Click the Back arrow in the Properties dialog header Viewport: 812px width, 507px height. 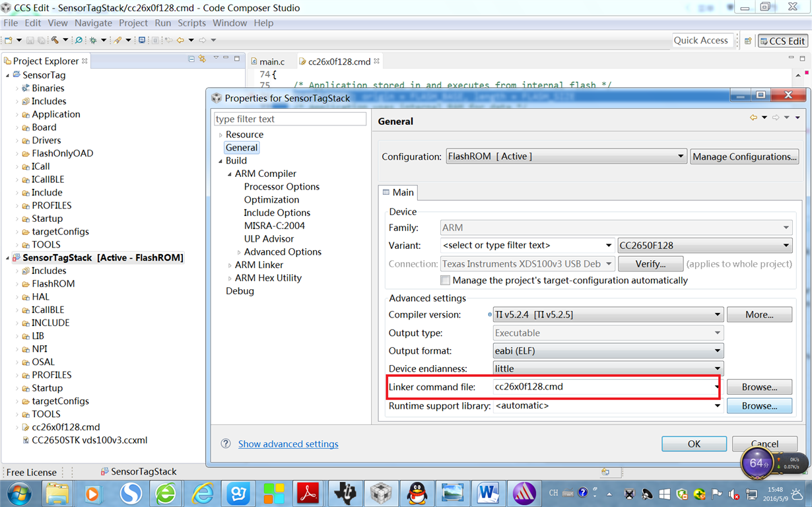point(753,118)
